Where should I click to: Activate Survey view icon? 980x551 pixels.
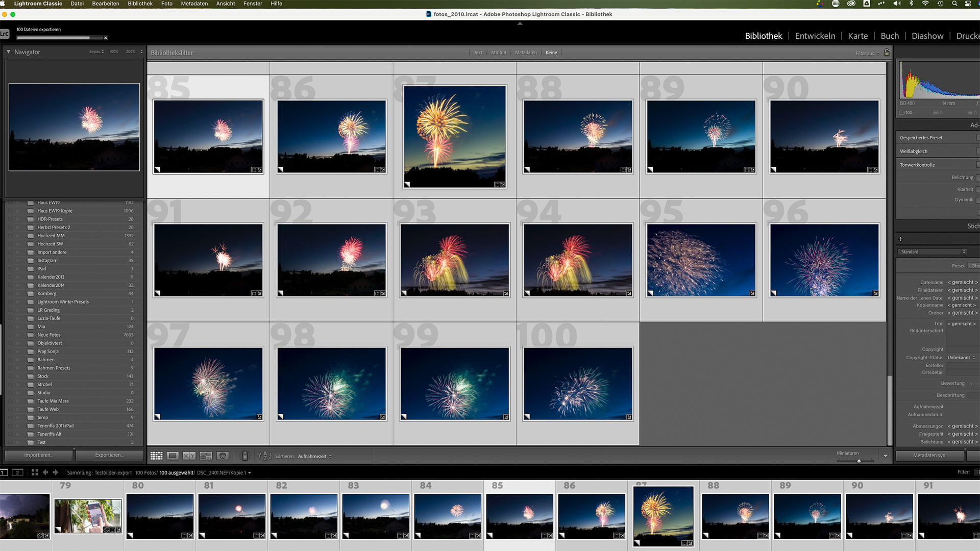pos(206,456)
